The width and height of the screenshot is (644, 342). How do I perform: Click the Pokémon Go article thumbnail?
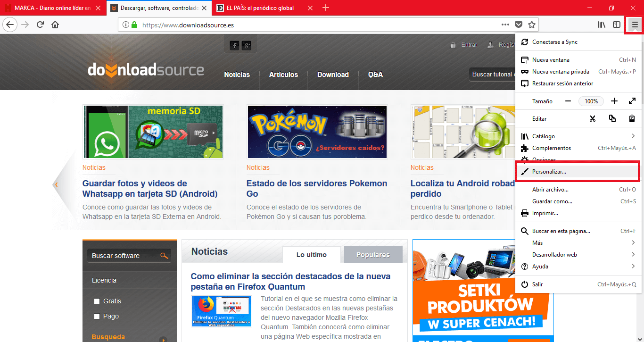(x=317, y=132)
